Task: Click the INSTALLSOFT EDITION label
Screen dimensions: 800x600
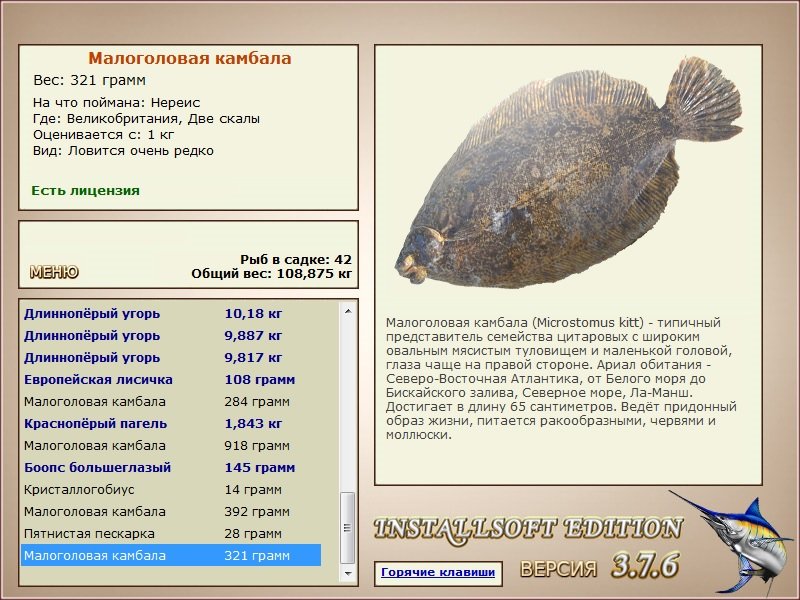Action: pos(528,529)
